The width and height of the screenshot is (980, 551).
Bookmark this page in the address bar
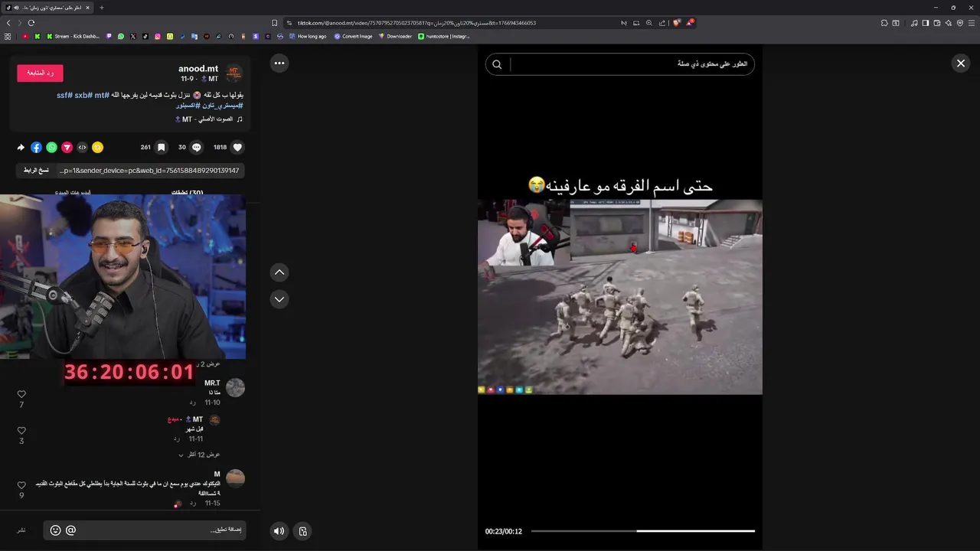point(275,23)
